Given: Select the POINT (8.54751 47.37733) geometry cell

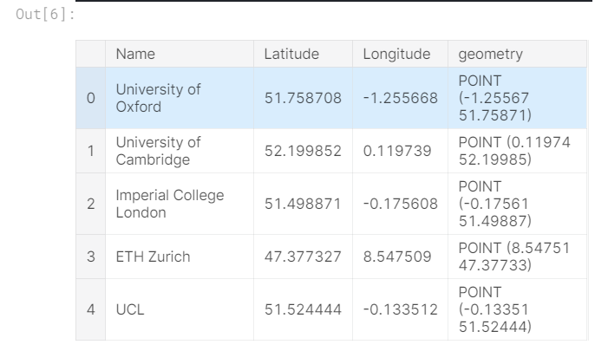Looking at the screenshot, I should point(513,257).
